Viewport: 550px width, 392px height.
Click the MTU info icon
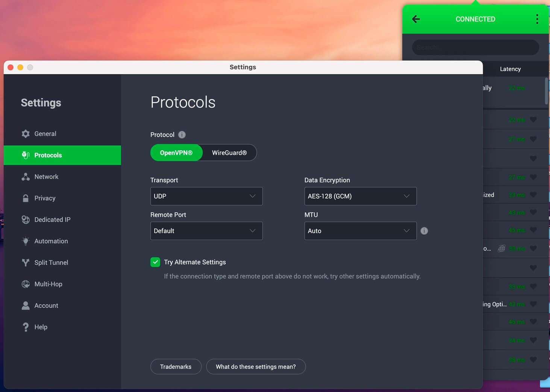pyautogui.click(x=424, y=231)
